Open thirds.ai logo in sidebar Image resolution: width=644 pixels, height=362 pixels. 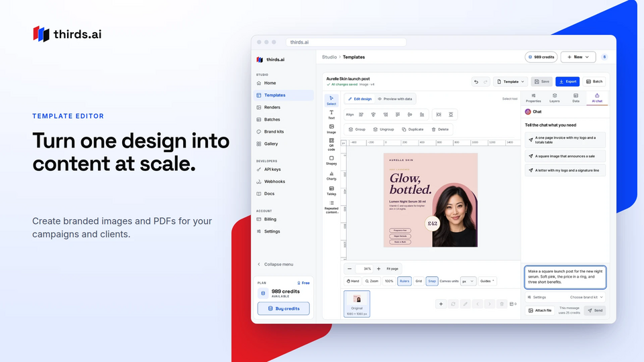[x=270, y=60]
